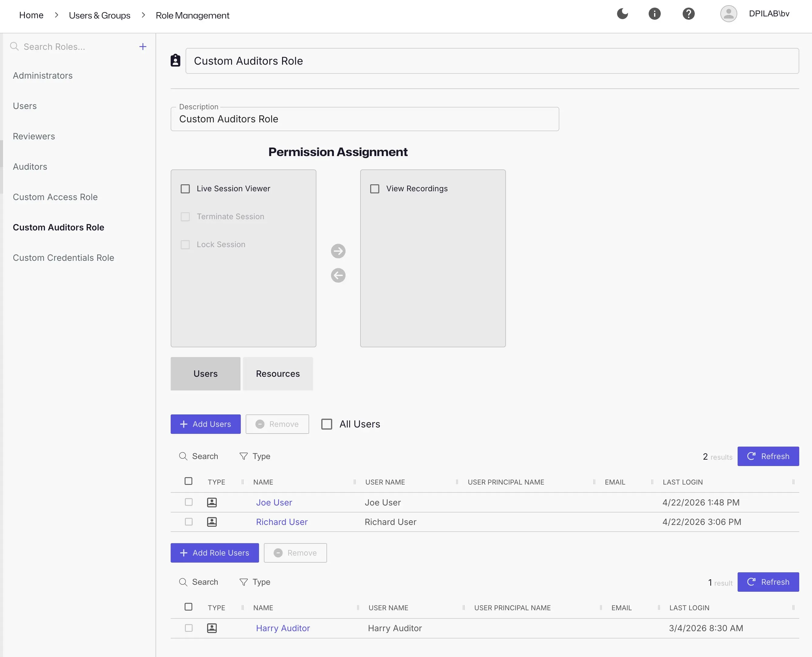This screenshot has height=657, width=812.
Task: Click the DPILAB\bv account name
Action: [x=769, y=14]
